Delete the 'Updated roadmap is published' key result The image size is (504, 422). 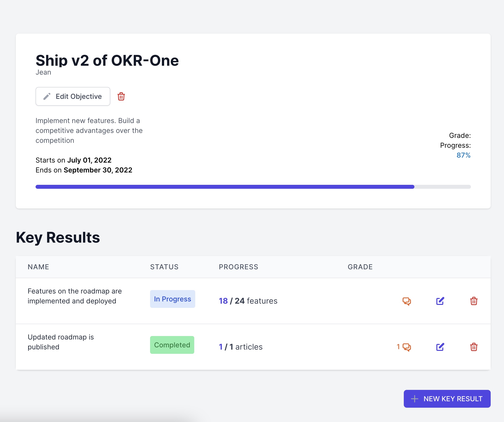tap(474, 347)
